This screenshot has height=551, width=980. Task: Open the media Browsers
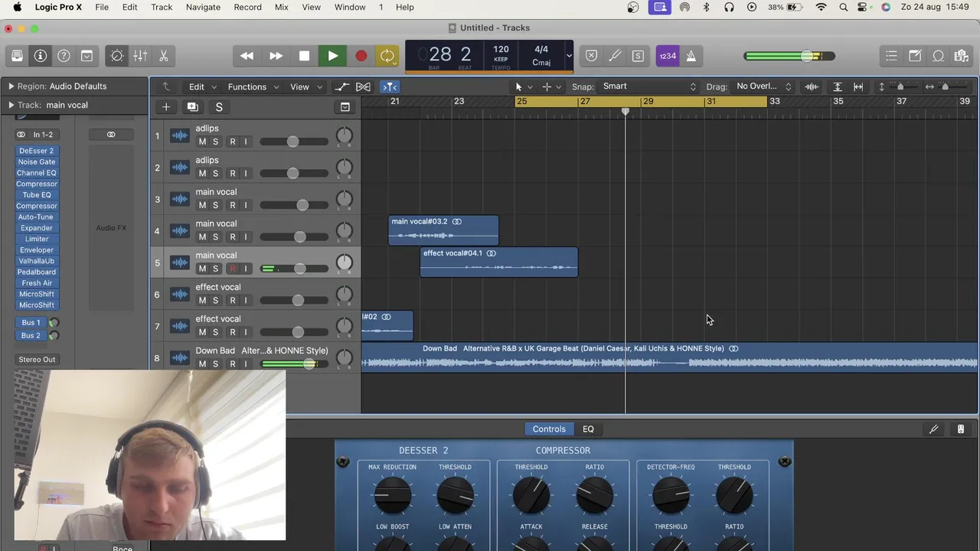pyautogui.click(x=961, y=56)
